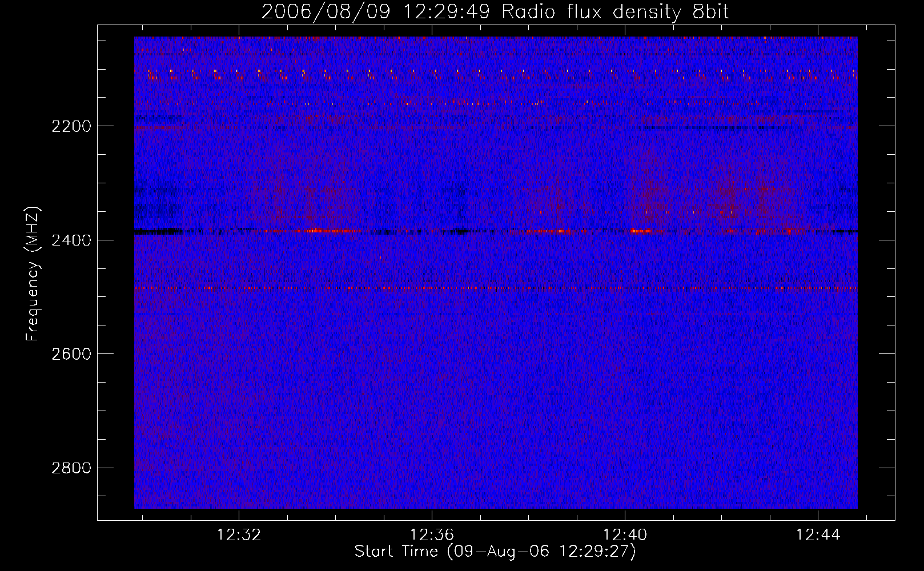Click the "Frequency (MHZ)" axis label
Image resolution: width=924 pixels, height=571 pixels.
pyautogui.click(x=33, y=274)
